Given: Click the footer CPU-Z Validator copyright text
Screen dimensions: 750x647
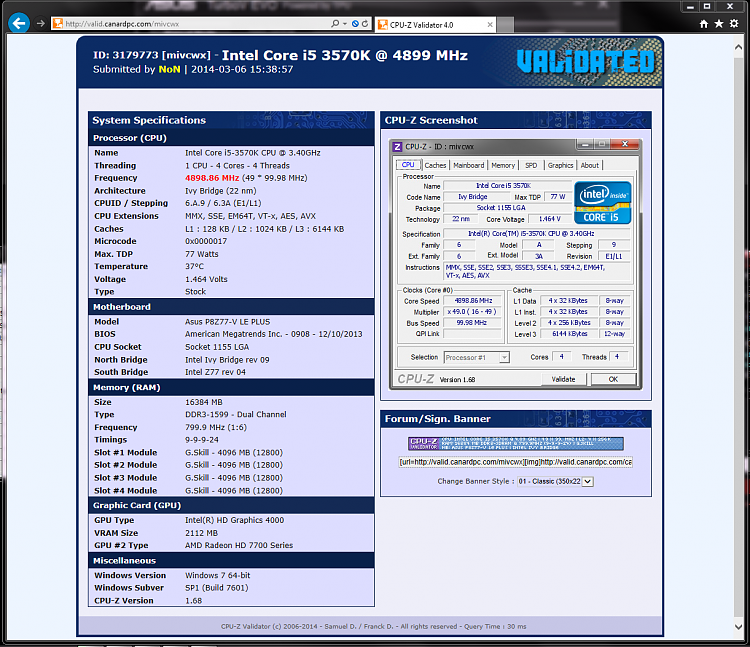Looking at the screenshot, I should (x=373, y=626).
